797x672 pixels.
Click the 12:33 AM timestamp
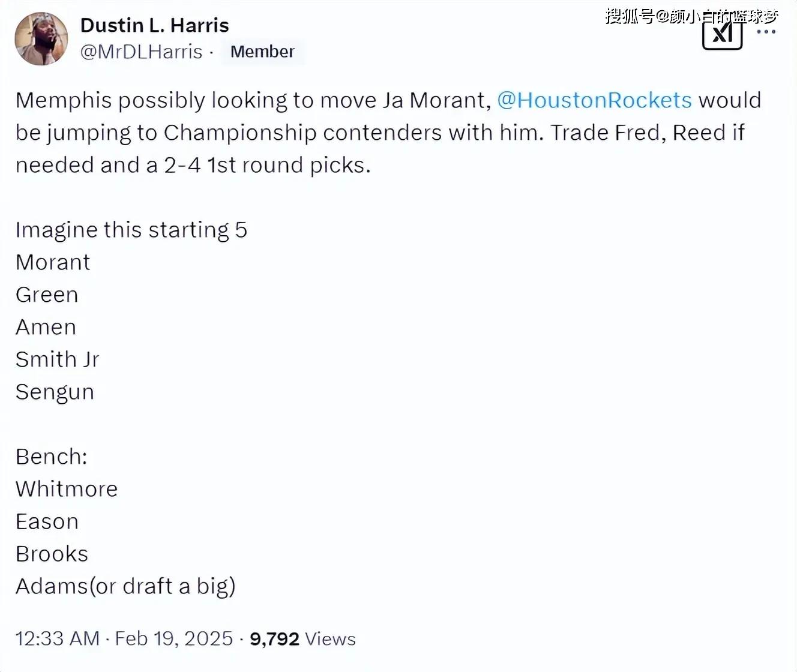[x=58, y=638]
